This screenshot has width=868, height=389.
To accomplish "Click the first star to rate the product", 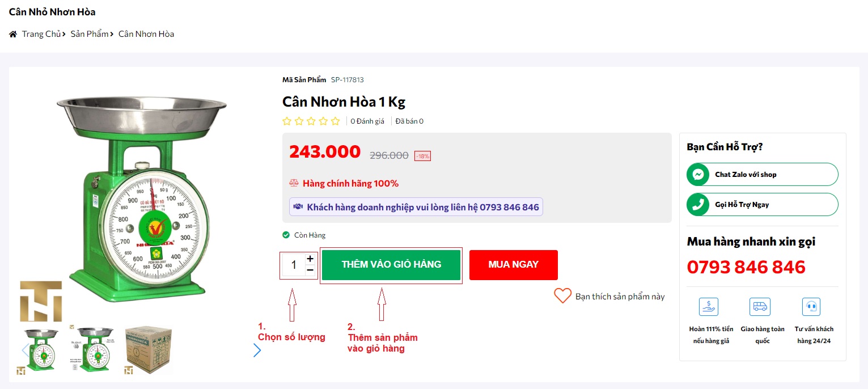I will point(286,121).
